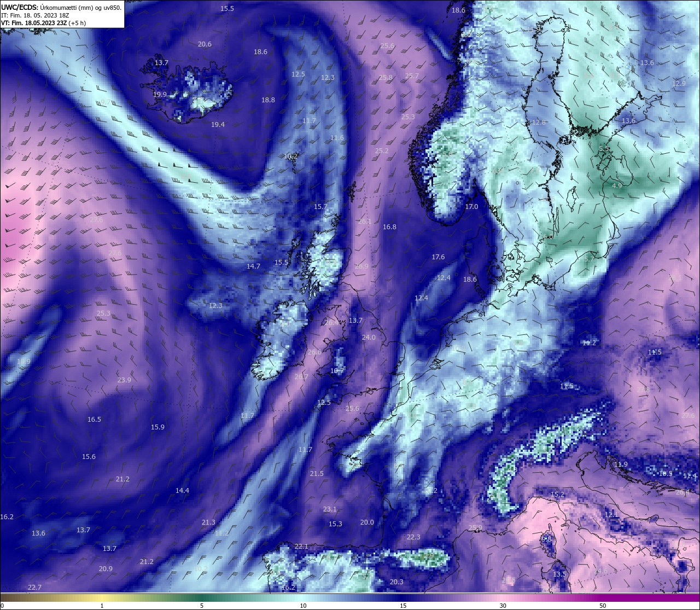This screenshot has width=700, height=610.
Task: Click the map value 13.5
Action: (559, 574)
